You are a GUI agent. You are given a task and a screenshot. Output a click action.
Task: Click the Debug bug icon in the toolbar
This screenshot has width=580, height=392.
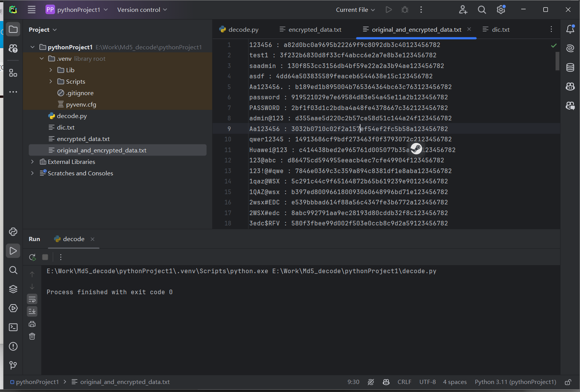click(405, 10)
